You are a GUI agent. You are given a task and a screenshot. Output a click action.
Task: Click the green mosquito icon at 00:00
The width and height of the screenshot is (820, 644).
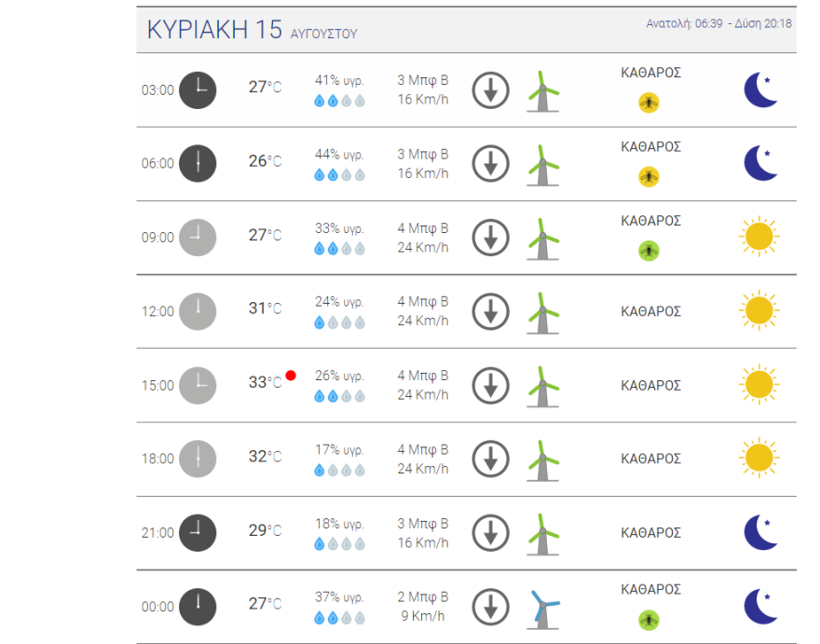[x=649, y=619]
